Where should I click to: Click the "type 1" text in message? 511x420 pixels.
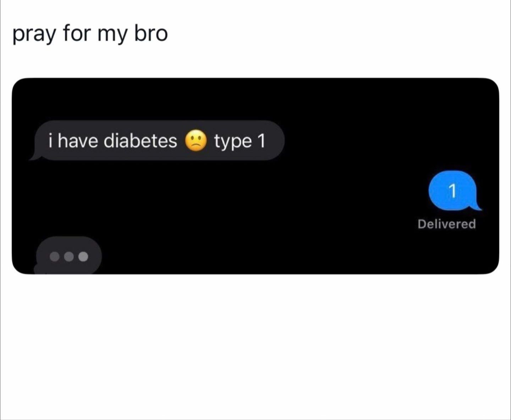[240, 141]
